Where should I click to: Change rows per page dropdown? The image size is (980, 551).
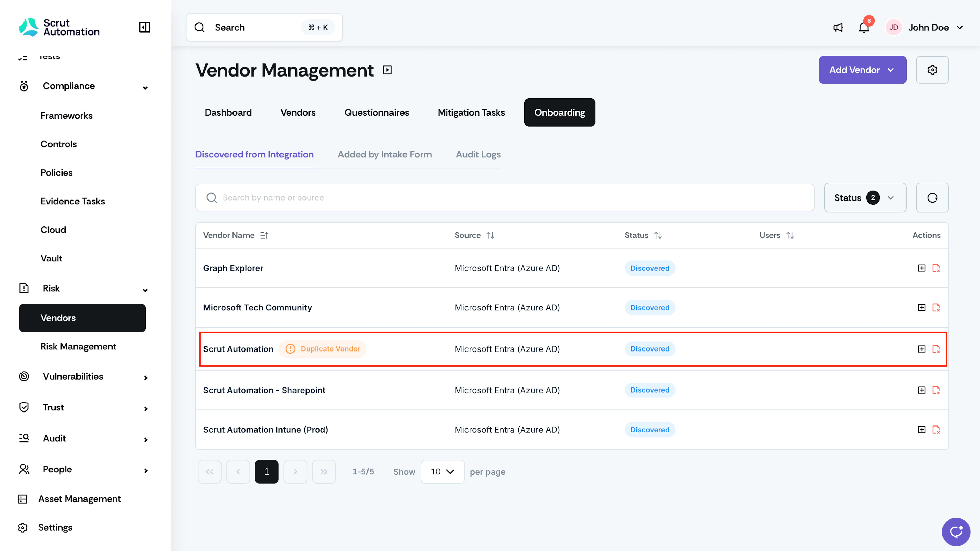click(443, 471)
